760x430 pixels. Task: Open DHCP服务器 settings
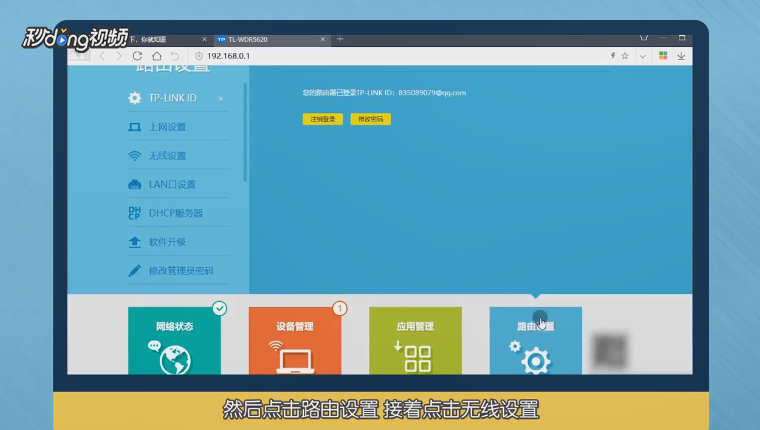(x=178, y=213)
